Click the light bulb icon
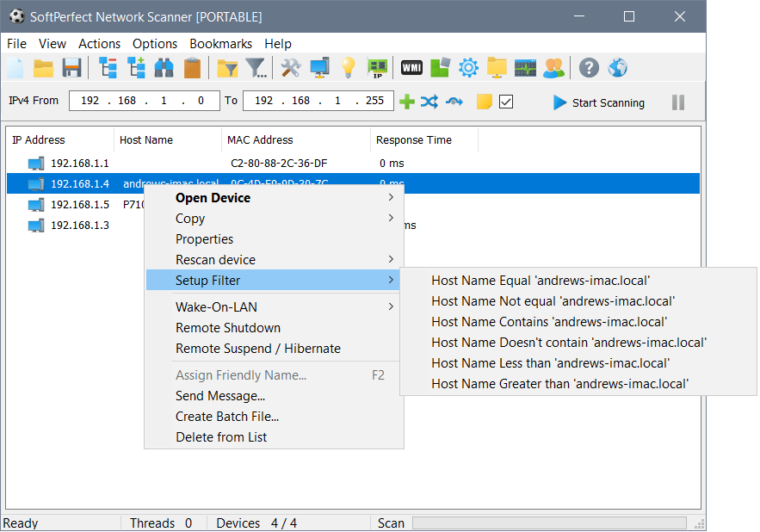This screenshot has width=760, height=532. [x=348, y=67]
